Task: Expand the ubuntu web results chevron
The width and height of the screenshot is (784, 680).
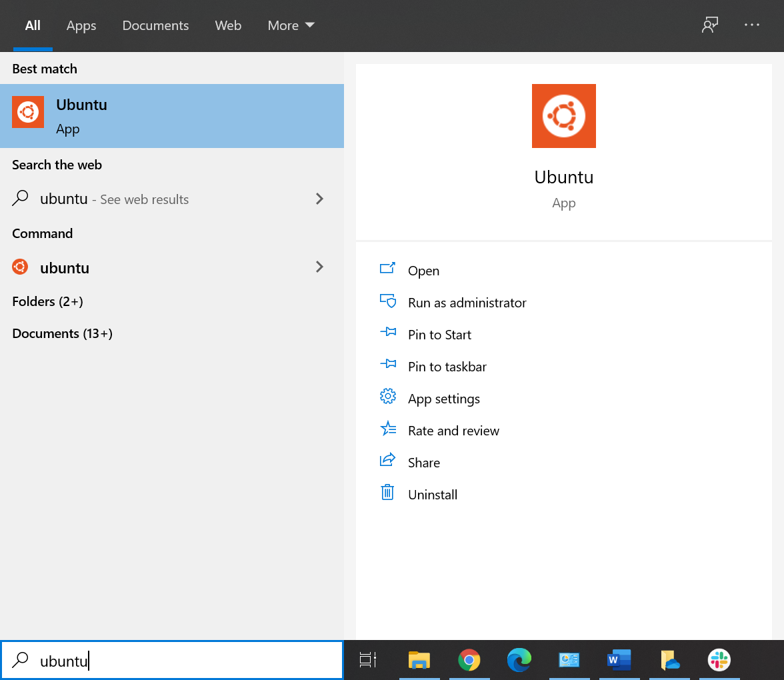Action: pyautogui.click(x=319, y=199)
